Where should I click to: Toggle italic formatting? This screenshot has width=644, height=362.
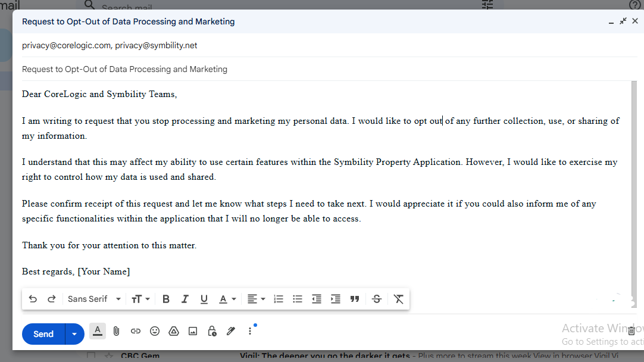tap(185, 299)
